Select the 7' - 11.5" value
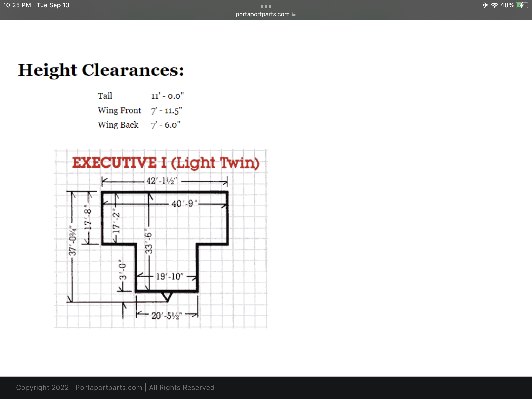532x399 pixels. pyautogui.click(x=167, y=111)
